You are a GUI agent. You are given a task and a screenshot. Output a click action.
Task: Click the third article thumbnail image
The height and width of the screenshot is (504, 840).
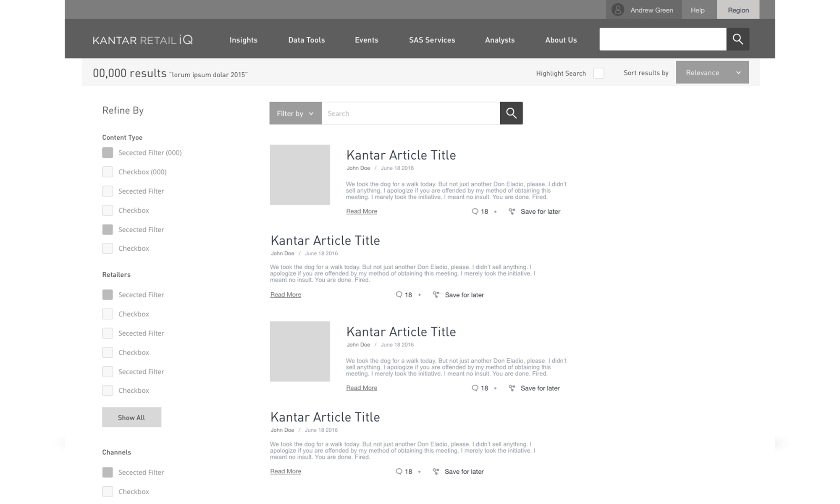(300, 352)
